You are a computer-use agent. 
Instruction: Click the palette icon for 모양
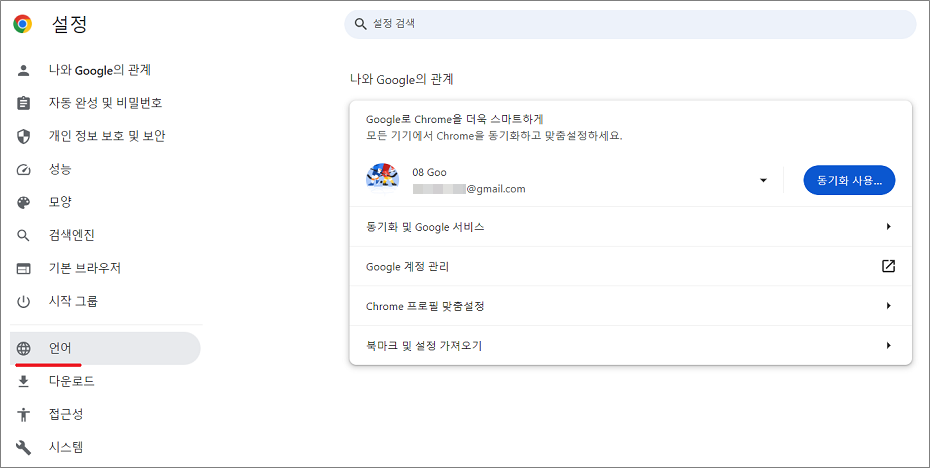pos(23,202)
